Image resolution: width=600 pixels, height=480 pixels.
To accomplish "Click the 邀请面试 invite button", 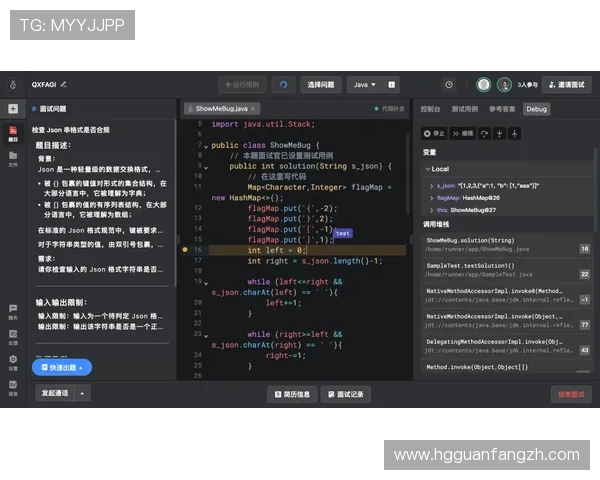I will point(567,85).
